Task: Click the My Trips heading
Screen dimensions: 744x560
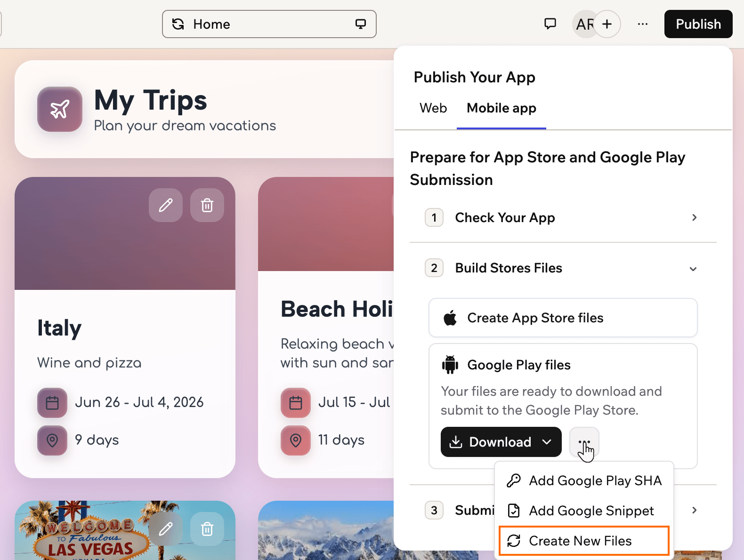Action: [151, 100]
